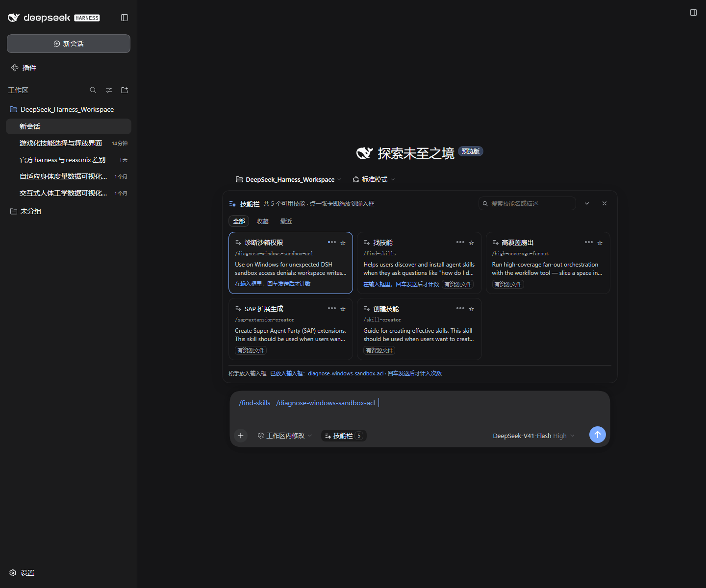Open more options on 找技能 card
Viewport: 706px width, 588px height.
(460, 242)
